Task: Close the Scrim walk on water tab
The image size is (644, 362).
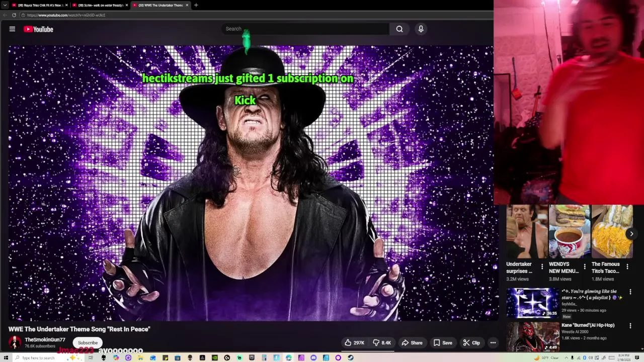Action: tap(126, 5)
